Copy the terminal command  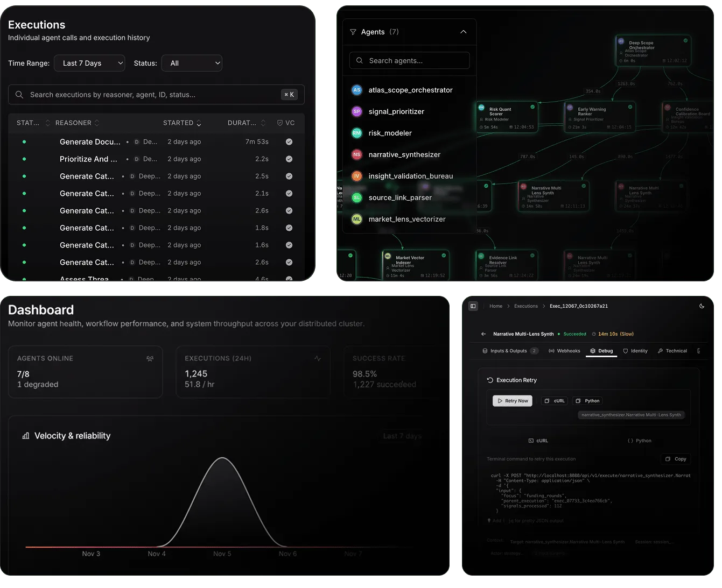tap(676, 459)
